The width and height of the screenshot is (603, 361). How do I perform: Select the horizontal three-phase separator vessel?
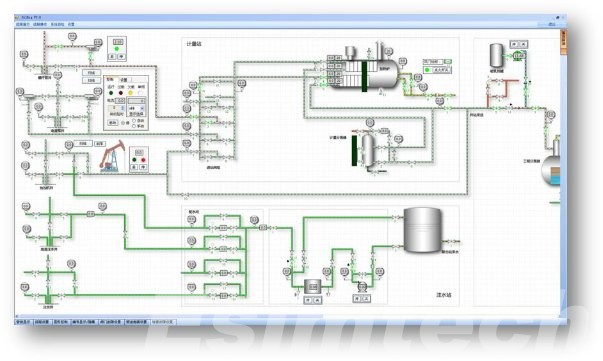click(363, 73)
